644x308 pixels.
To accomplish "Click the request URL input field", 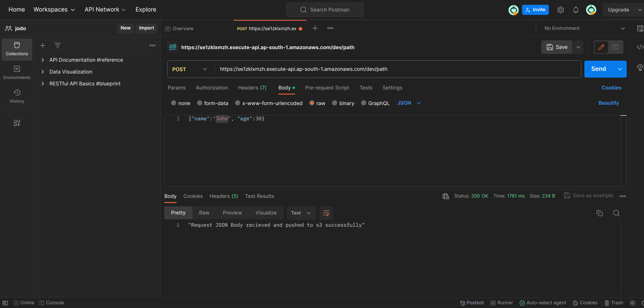I will point(398,69).
